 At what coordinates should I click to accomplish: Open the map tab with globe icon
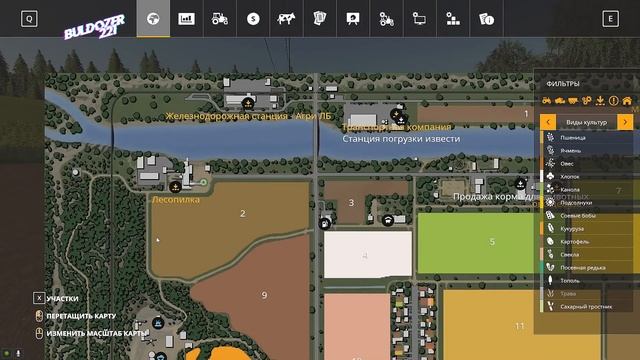(153, 19)
